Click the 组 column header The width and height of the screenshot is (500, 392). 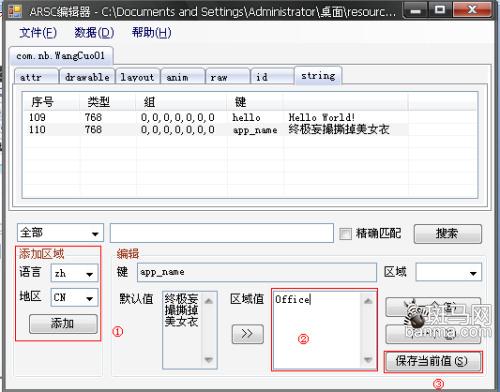(182, 102)
